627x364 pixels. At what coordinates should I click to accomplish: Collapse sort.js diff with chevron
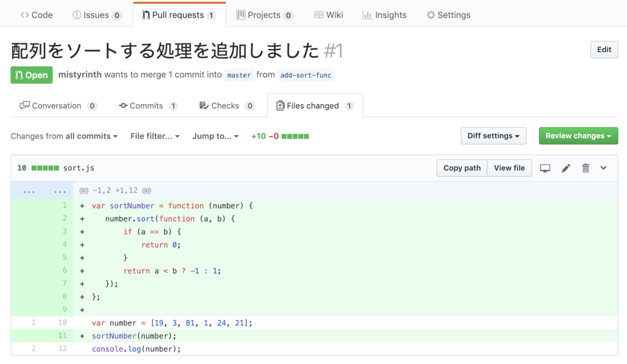coord(603,168)
